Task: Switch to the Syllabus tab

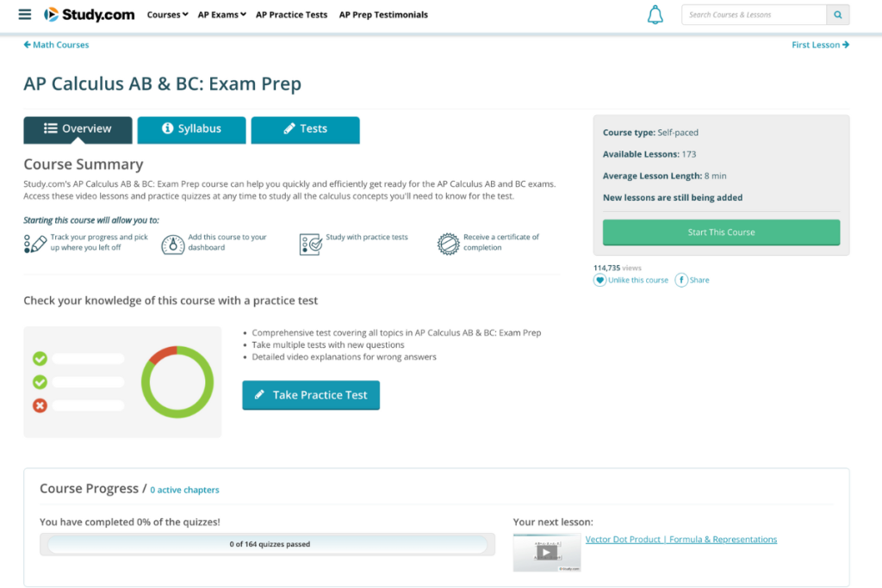Action: tap(191, 129)
